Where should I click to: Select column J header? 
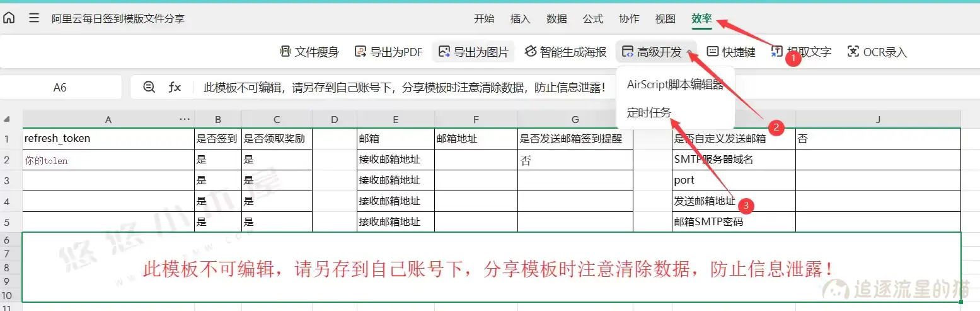(x=878, y=119)
